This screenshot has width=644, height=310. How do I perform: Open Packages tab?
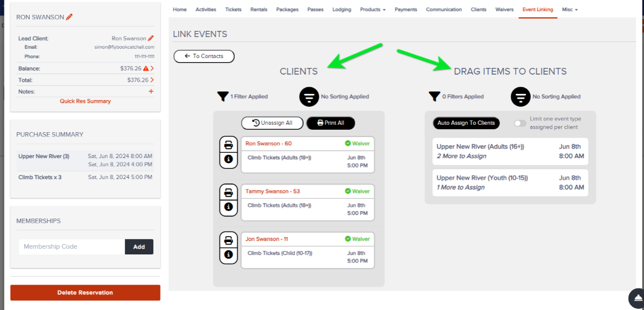(x=287, y=9)
